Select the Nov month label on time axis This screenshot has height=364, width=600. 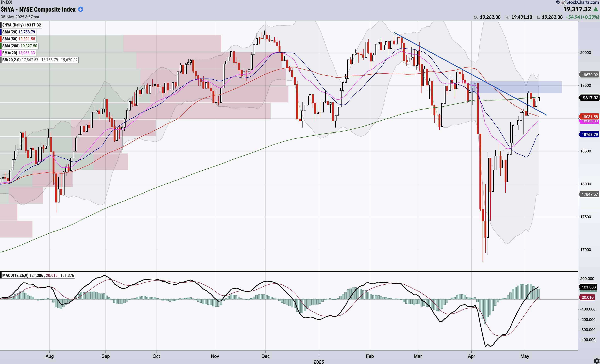coord(215,356)
